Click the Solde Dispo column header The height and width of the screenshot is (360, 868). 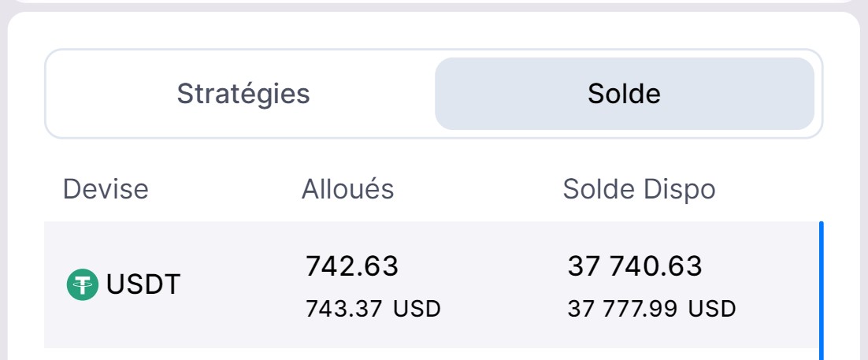pyautogui.click(x=639, y=190)
